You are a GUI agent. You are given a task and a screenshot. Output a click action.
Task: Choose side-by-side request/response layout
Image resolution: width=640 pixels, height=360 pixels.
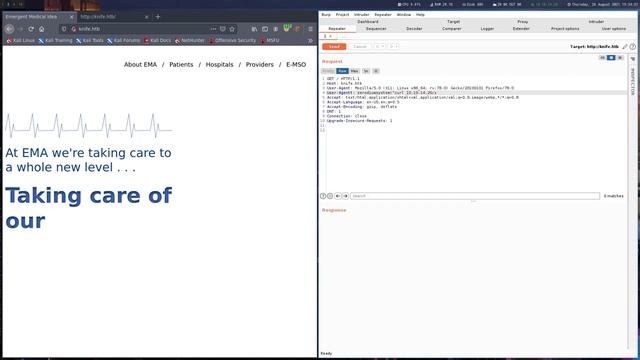[x=602, y=58]
